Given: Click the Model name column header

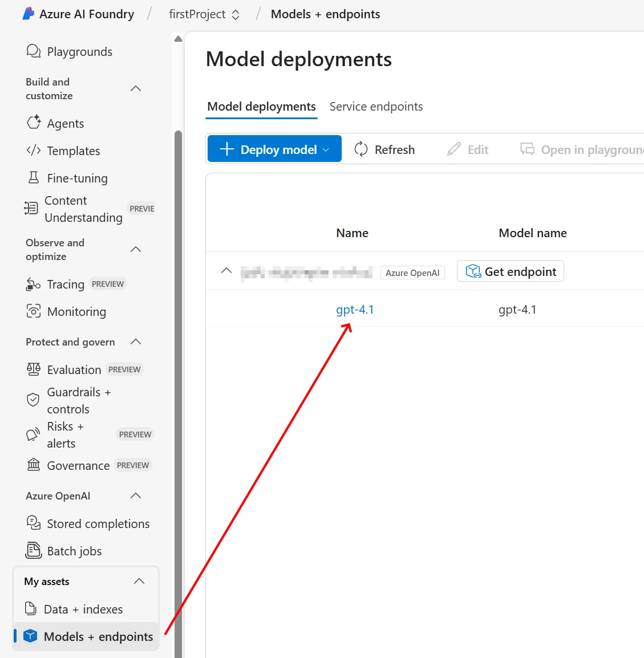Looking at the screenshot, I should [533, 233].
